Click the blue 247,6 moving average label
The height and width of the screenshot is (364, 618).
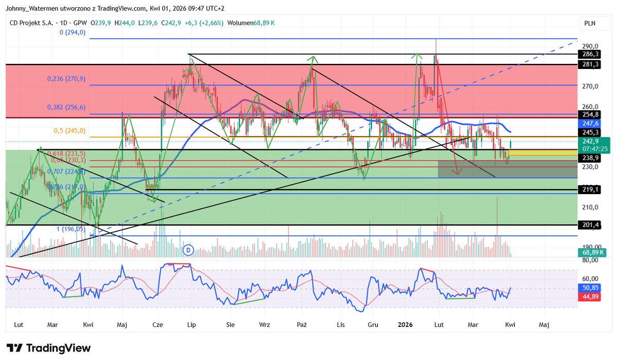coord(590,124)
